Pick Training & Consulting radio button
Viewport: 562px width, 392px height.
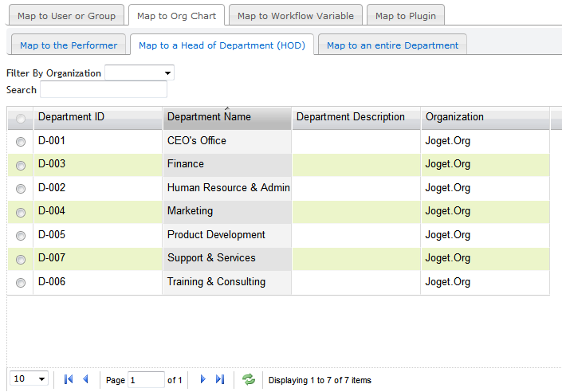pyautogui.click(x=21, y=282)
